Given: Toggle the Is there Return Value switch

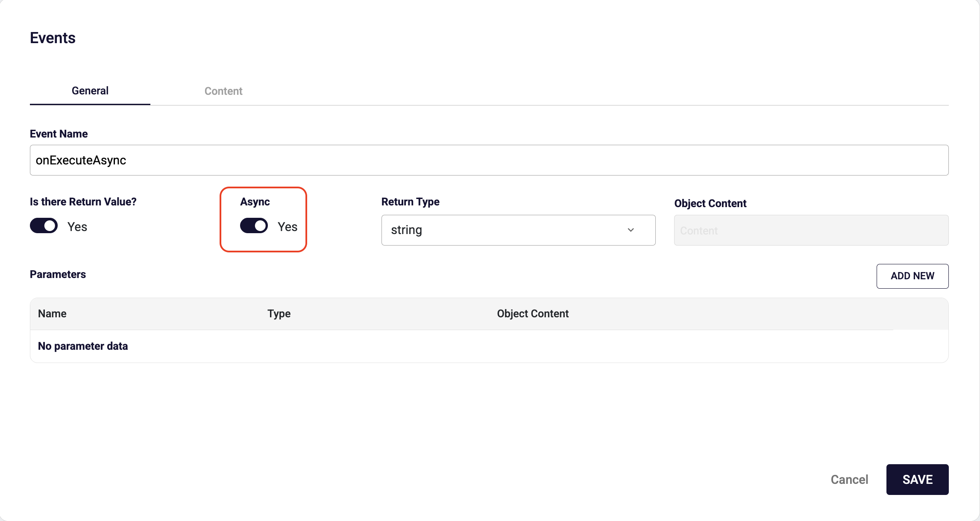Looking at the screenshot, I should [44, 226].
